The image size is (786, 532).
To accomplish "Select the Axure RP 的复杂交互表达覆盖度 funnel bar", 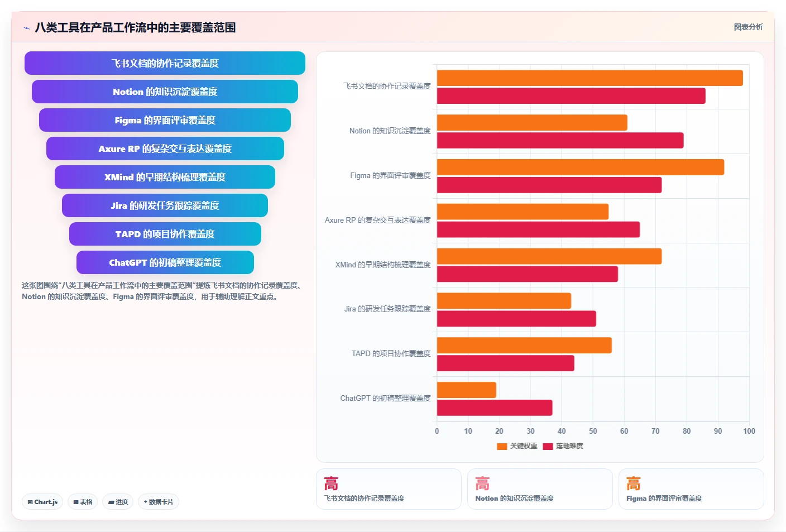I will click(165, 148).
